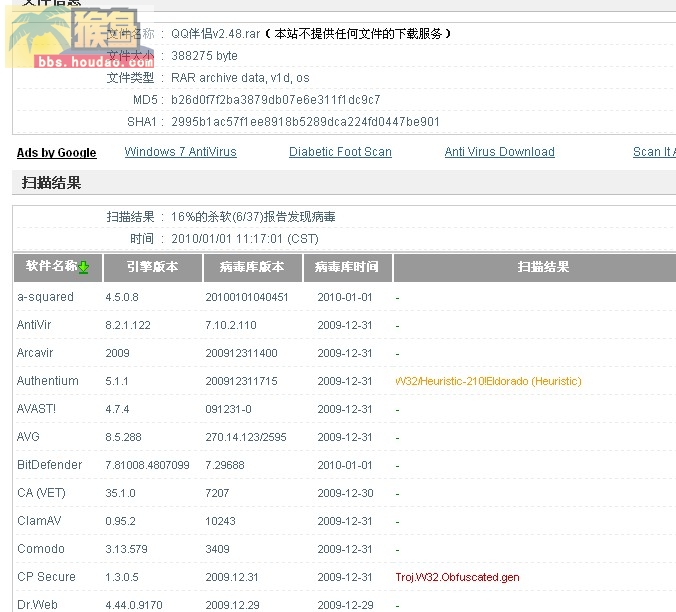Click the Comodo row name
Screen dimensions: 676x612
41,549
